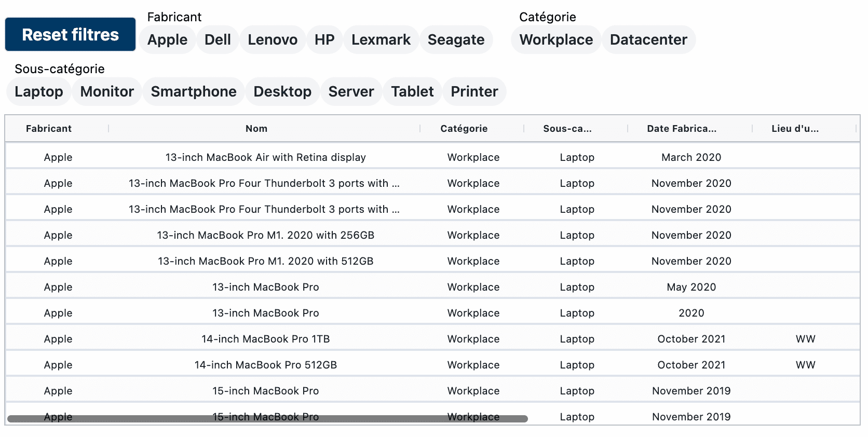
Task: Sort by the Nom column header
Action: (x=256, y=129)
